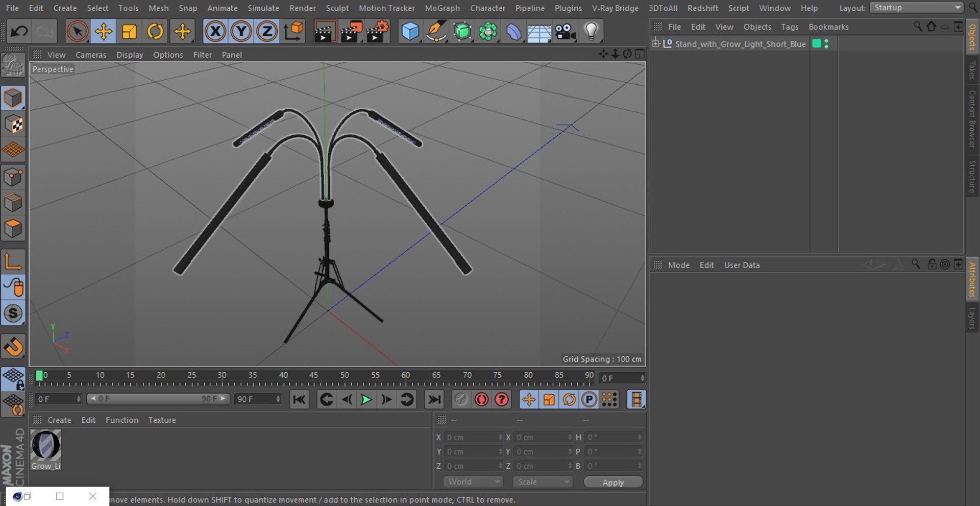This screenshot has height=506, width=980.
Task: Add Cube primitive object
Action: (410, 32)
